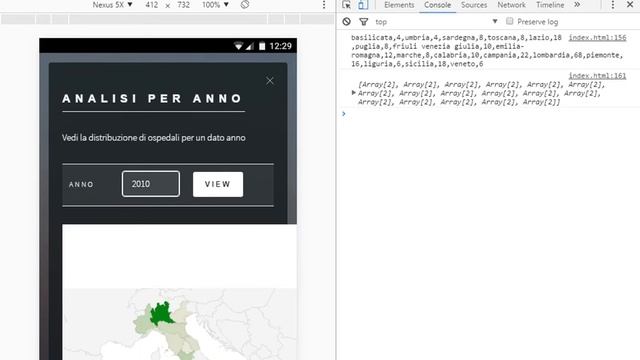Close the Analisi per anno dialog
The width and height of the screenshot is (640, 360).
pos(270,80)
